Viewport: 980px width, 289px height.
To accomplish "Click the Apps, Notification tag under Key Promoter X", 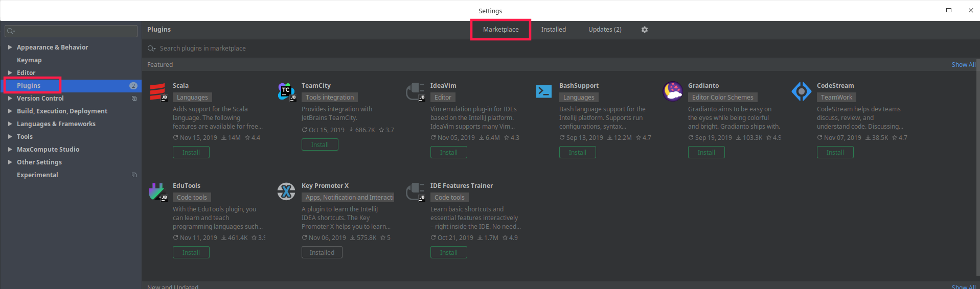I will pos(348,198).
